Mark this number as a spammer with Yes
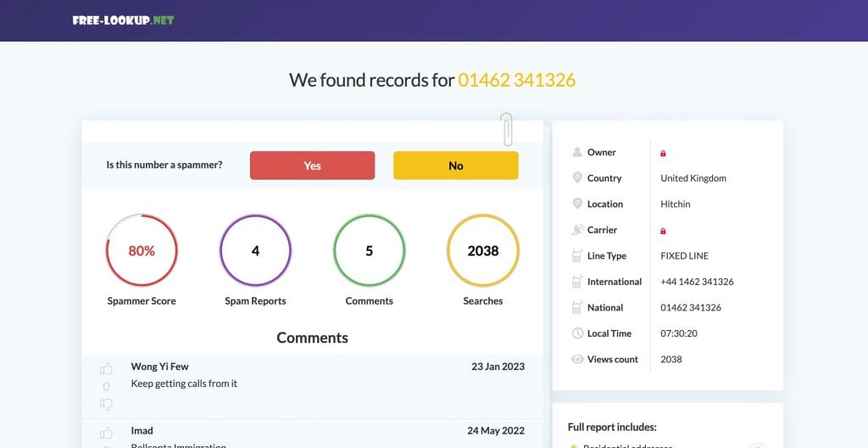 [x=312, y=165]
